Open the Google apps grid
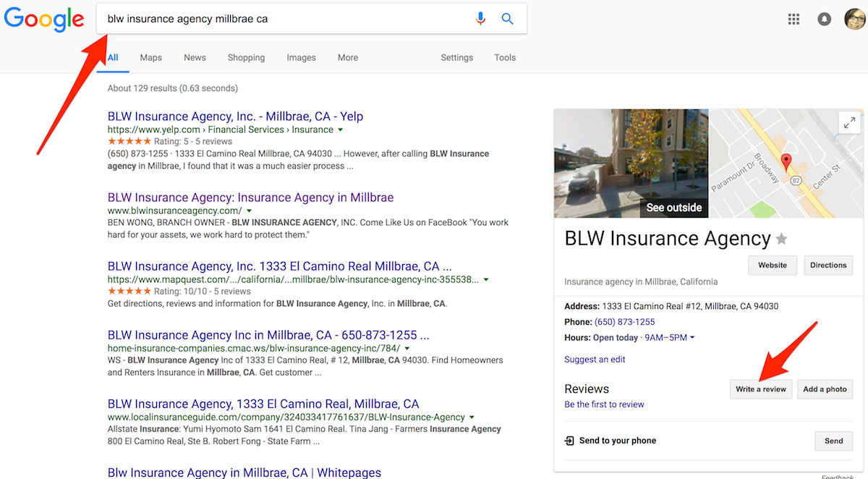The height and width of the screenshot is (479, 868). tap(793, 19)
